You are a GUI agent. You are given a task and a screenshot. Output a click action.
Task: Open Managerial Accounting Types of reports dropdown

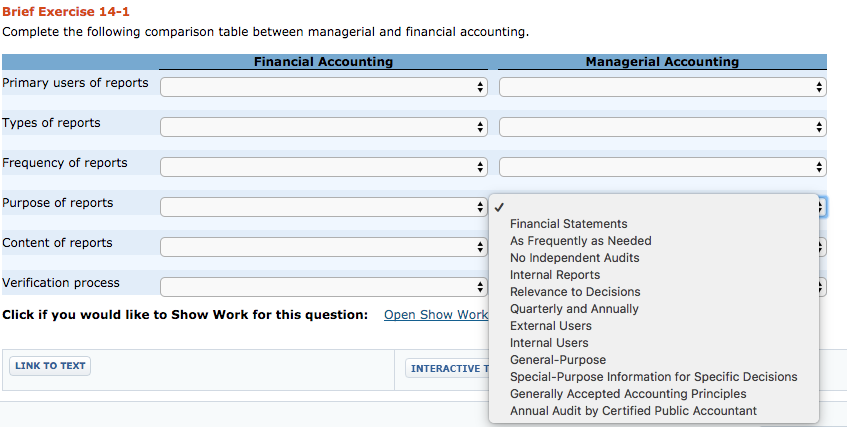pyautogui.click(x=662, y=127)
